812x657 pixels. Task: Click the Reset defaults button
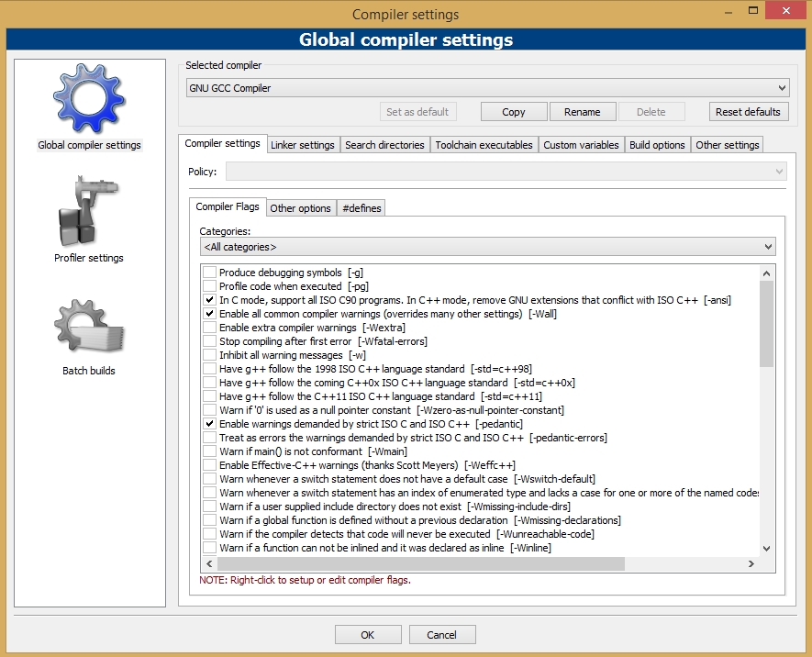(x=749, y=112)
